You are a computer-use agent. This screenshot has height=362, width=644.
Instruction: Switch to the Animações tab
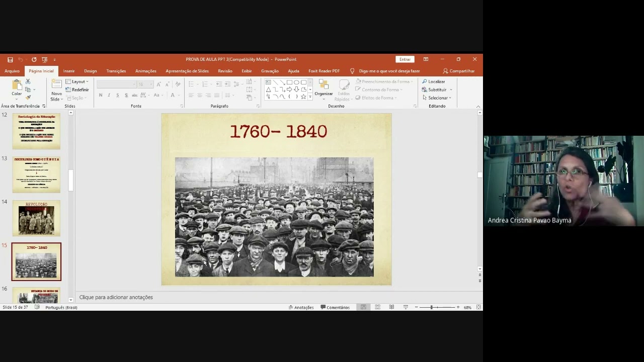point(146,71)
